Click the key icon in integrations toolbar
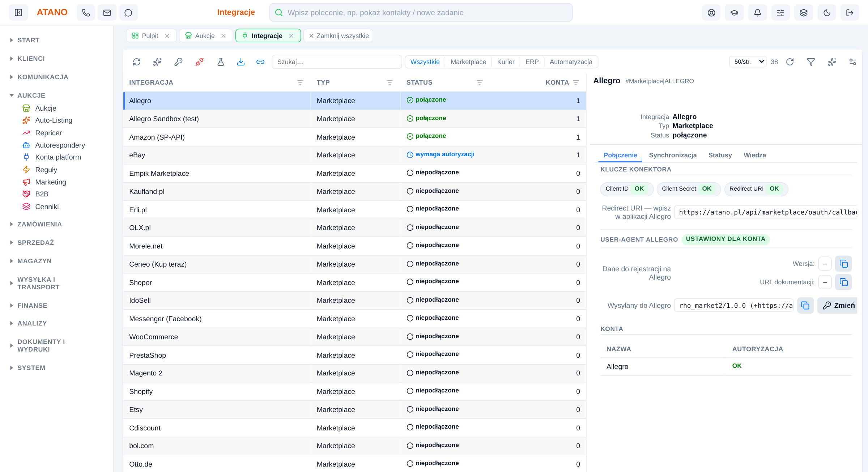The width and height of the screenshot is (868, 472). tap(178, 62)
